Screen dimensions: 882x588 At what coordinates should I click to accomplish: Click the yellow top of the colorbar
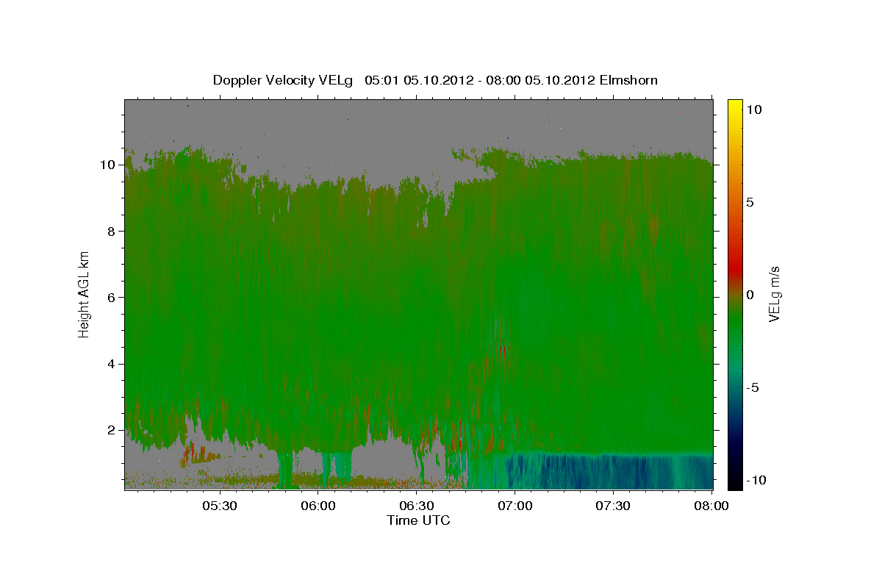pyautogui.click(x=734, y=107)
